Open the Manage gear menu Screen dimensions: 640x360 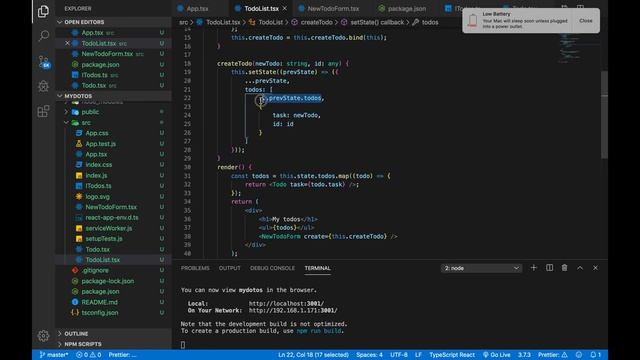coord(43,336)
